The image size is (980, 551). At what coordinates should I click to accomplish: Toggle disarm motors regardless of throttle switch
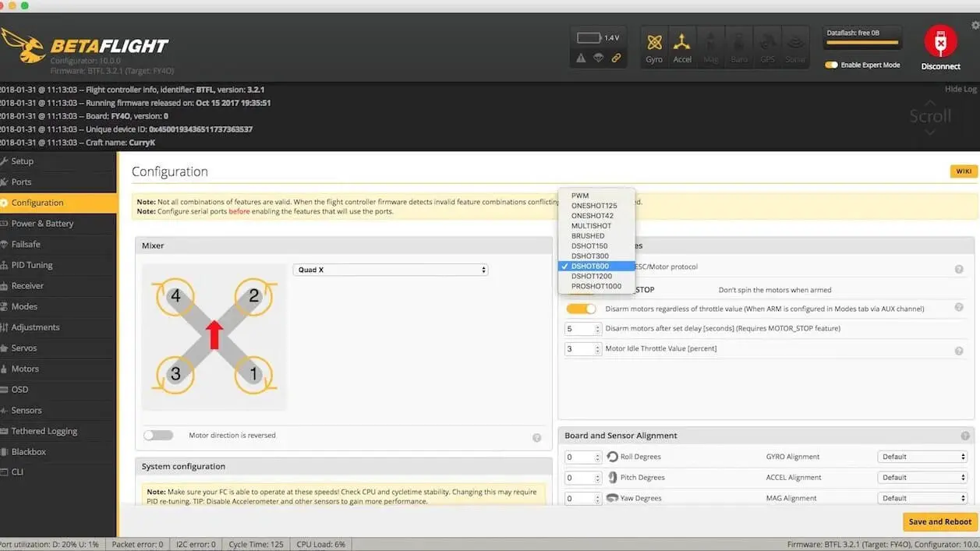(581, 309)
